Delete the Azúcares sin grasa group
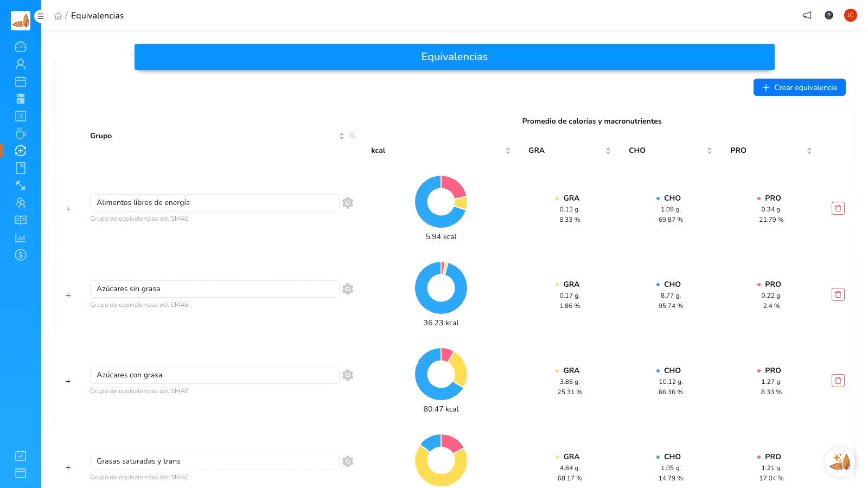Viewport: 868px width, 488px height. coord(838,294)
